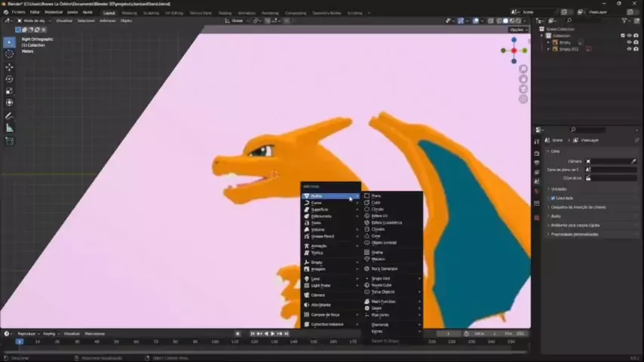Click the Câmara input field
This screenshot has width=644, height=362.
tap(611, 161)
